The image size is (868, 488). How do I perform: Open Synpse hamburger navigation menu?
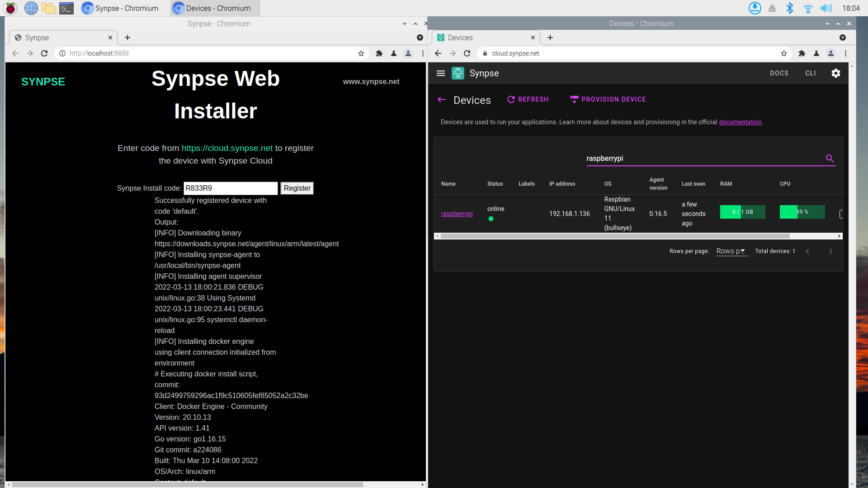tap(441, 73)
